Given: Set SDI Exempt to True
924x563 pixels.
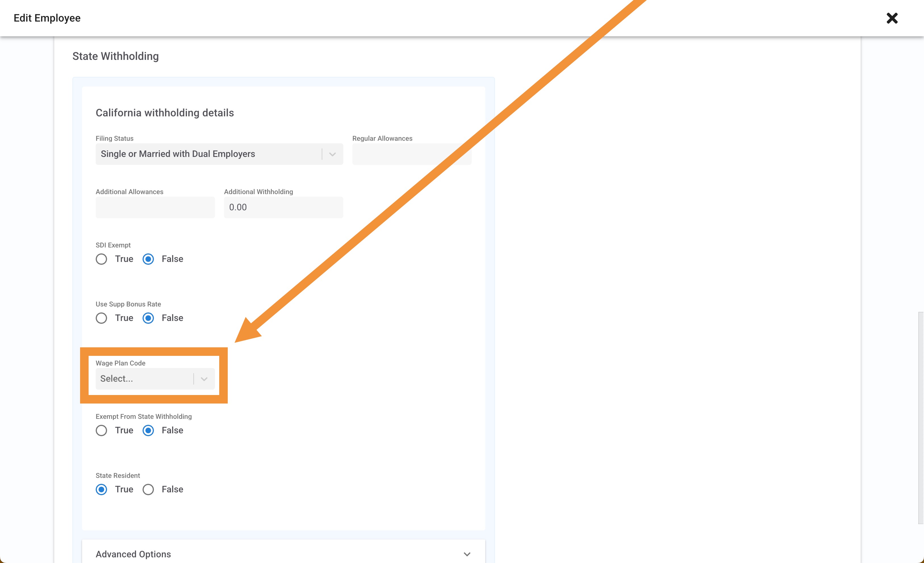Looking at the screenshot, I should pos(101,259).
